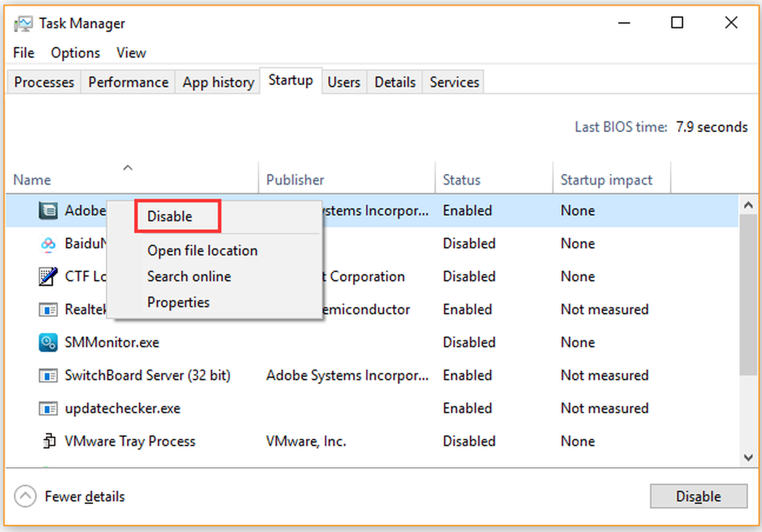Click the Enabled status of Adobe row
This screenshot has height=532, width=762.
[467, 211]
